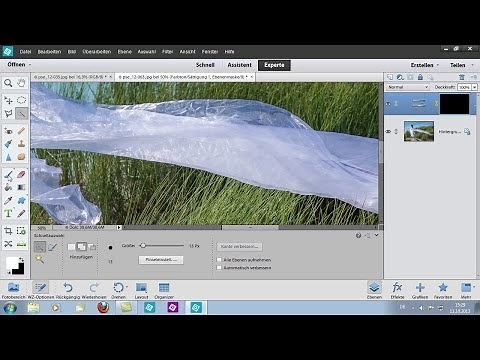Select the Paint Bucket tool
The height and width of the screenshot is (360, 480).
click(8, 187)
